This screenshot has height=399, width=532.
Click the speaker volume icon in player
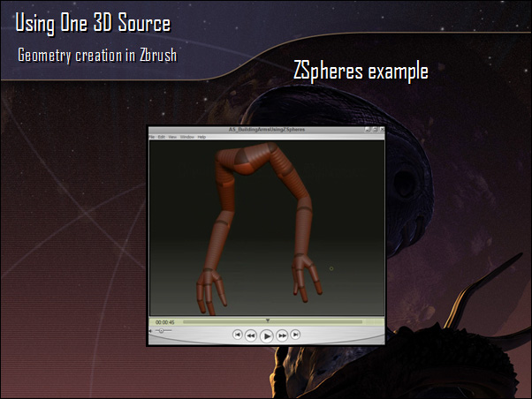(x=150, y=331)
